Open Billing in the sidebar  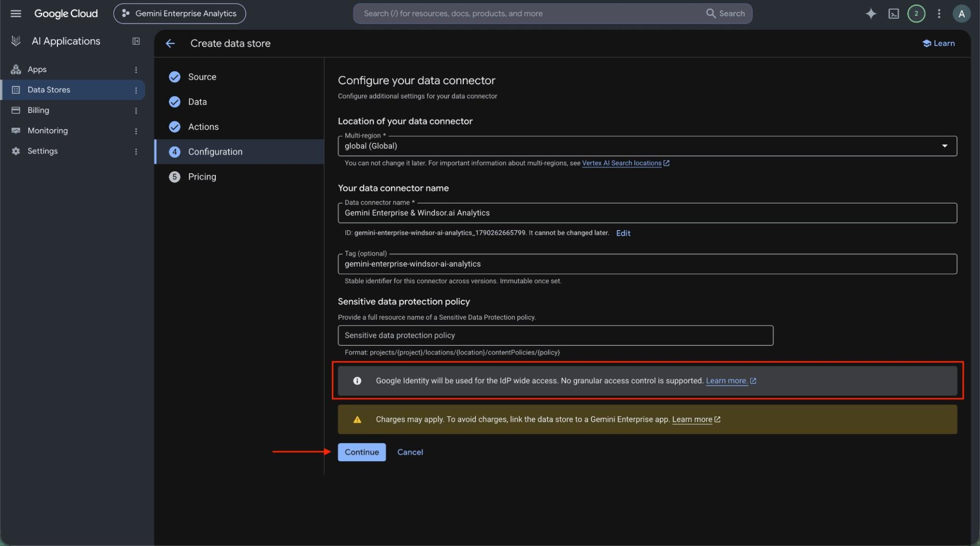pyautogui.click(x=38, y=110)
